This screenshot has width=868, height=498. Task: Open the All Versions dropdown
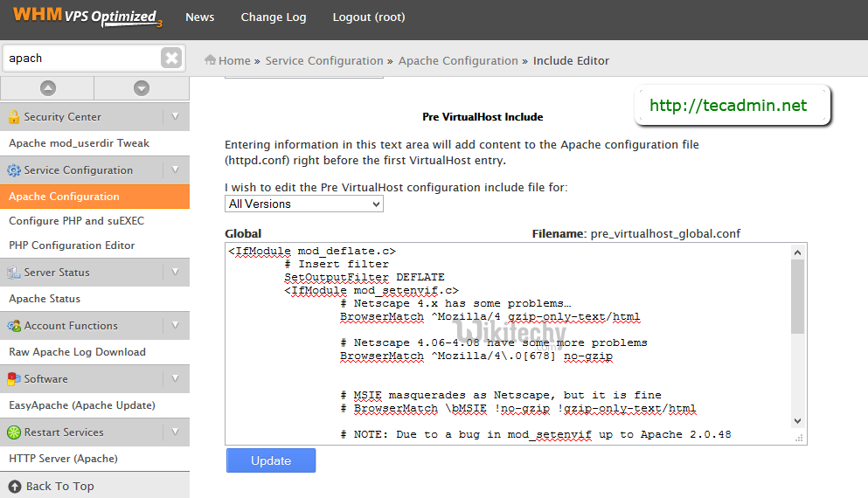point(303,204)
